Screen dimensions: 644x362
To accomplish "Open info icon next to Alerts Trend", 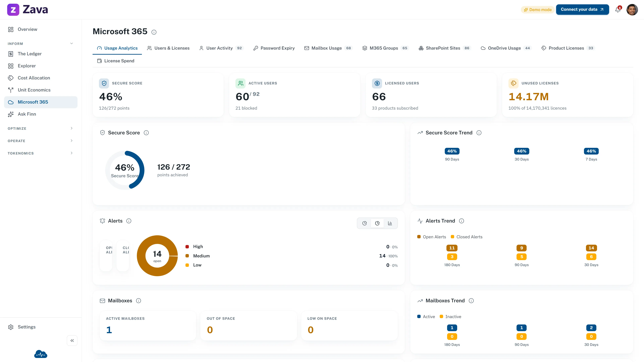I will (x=462, y=221).
